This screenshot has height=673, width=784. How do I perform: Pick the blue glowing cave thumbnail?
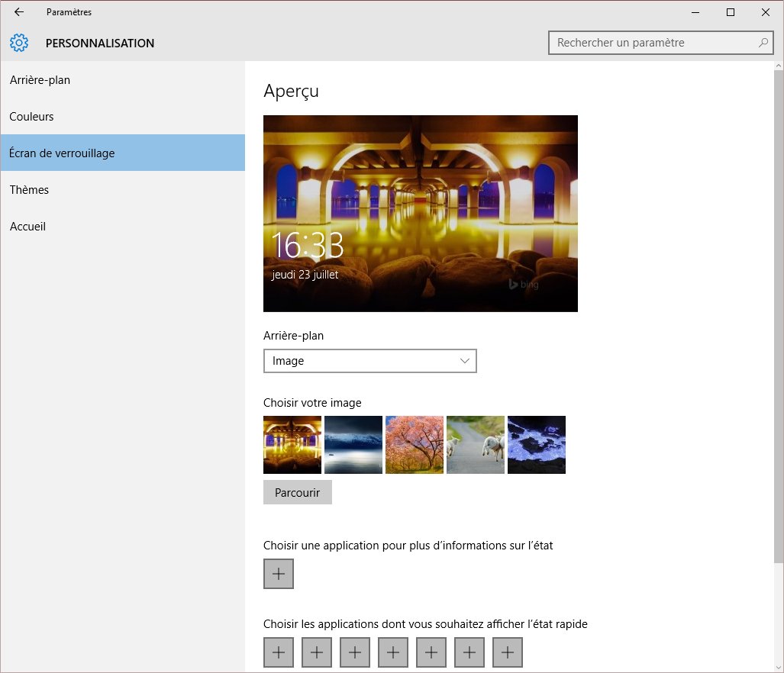(x=537, y=445)
